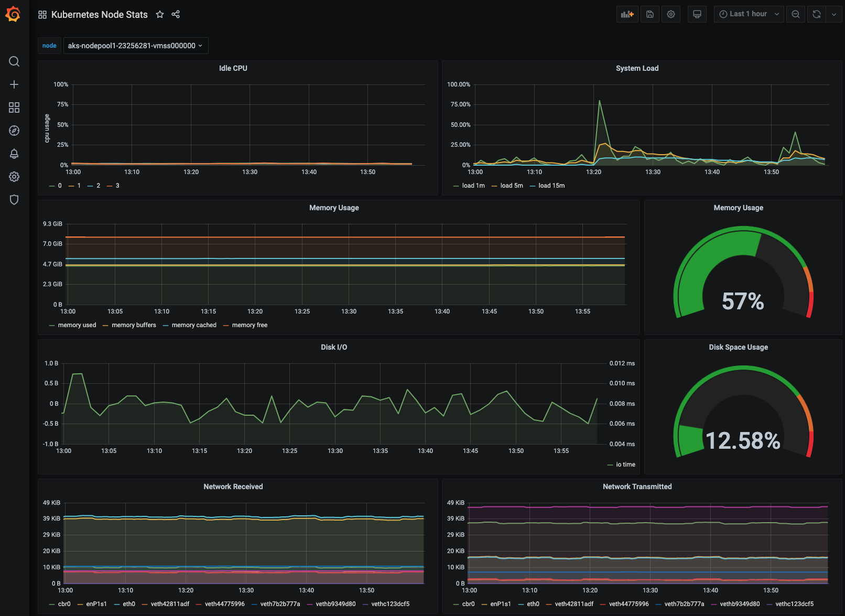Image resolution: width=845 pixels, height=616 pixels.
Task: Save the dashboard with the floppy icon
Action: coord(650,14)
